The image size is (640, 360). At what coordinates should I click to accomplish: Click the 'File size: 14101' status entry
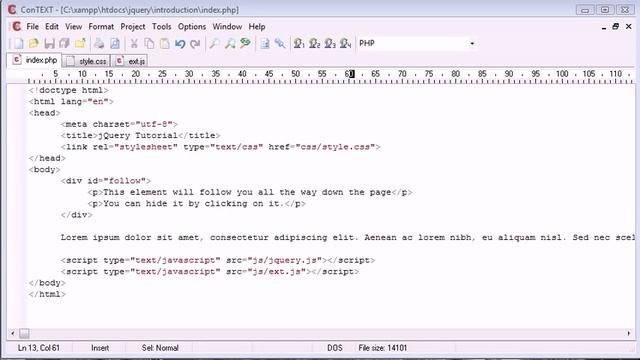point(382,348)
